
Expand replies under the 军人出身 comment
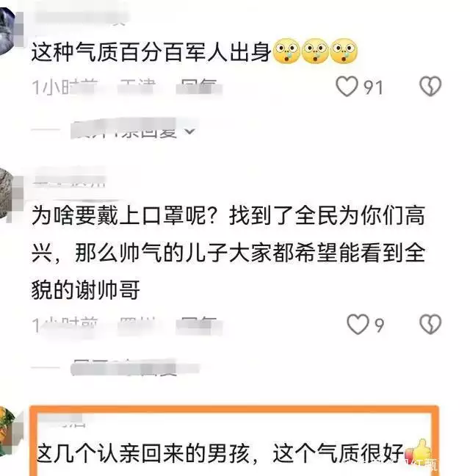(132, 131)
